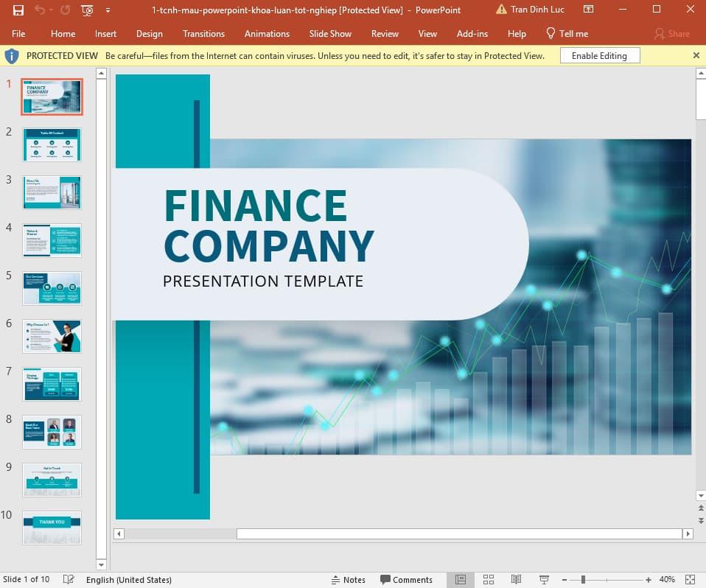
Task: Open the Design ribbon tab
Action: point(150,33)
